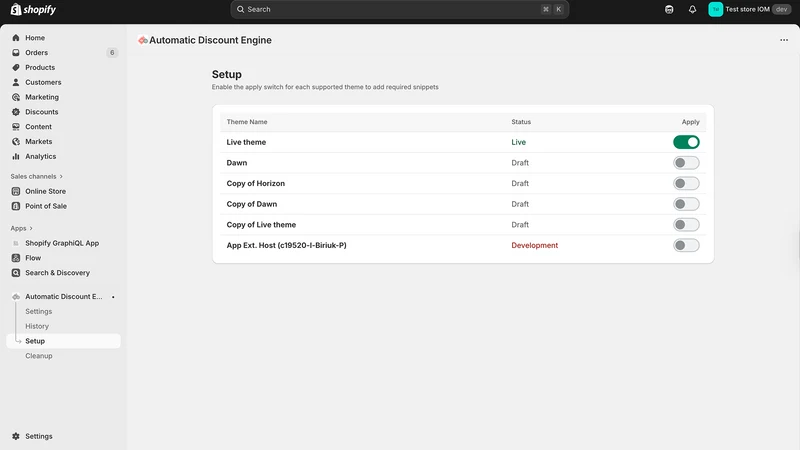Disable the Live theme apply switch
Viewport: 800px width, 450px height.
686,142
